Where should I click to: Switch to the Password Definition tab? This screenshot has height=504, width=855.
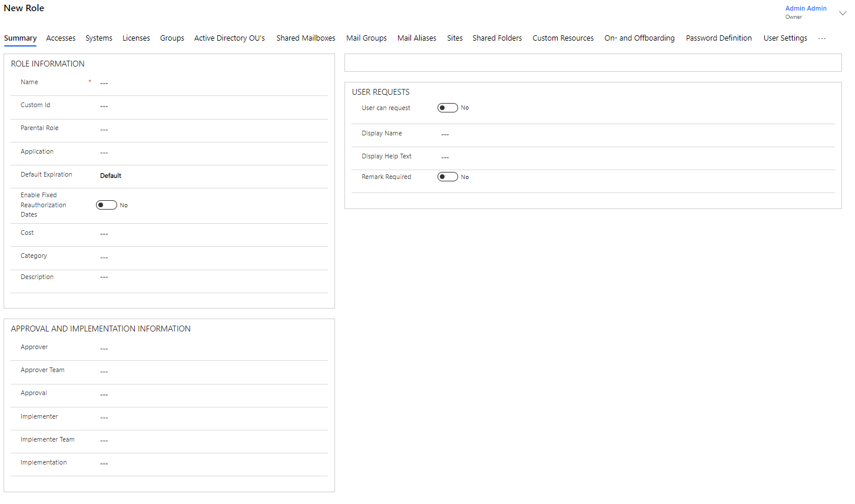tap(718, 38)
